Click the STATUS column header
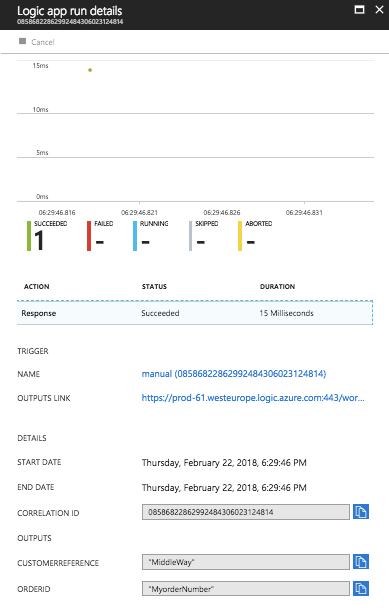Screen dimensions: 389x612 (x=154, y=286)
